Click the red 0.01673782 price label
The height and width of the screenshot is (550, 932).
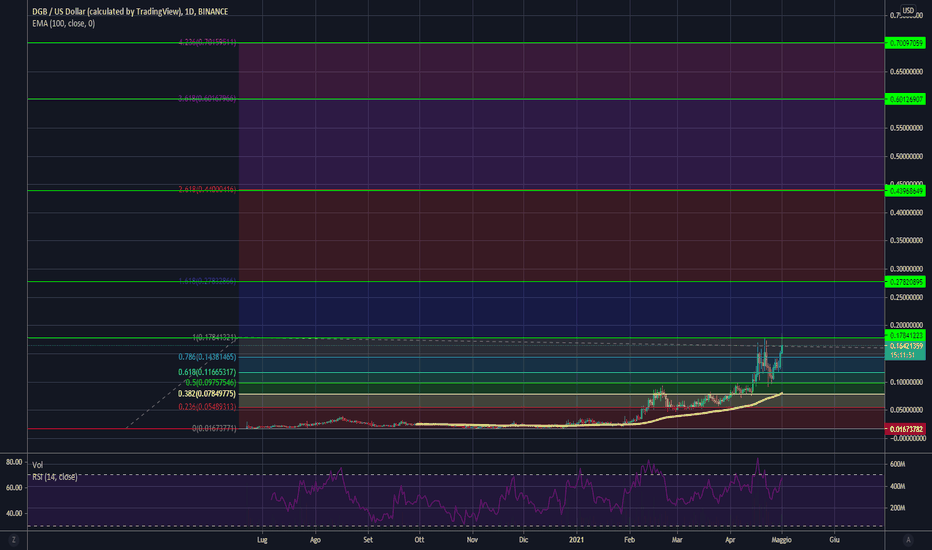(x=905, y=429)
